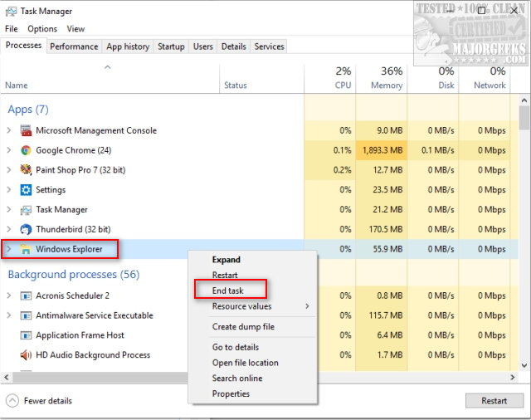The height and width of the screenshot is (420, 531).
Task: Click the 170.5 MB memory value
Action: [x=385, y=229]
